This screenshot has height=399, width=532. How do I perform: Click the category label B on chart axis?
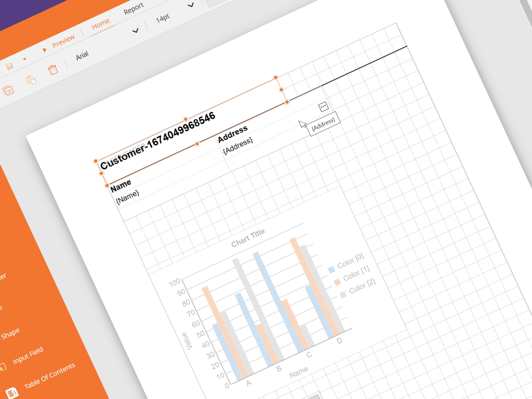pos(279,369)
